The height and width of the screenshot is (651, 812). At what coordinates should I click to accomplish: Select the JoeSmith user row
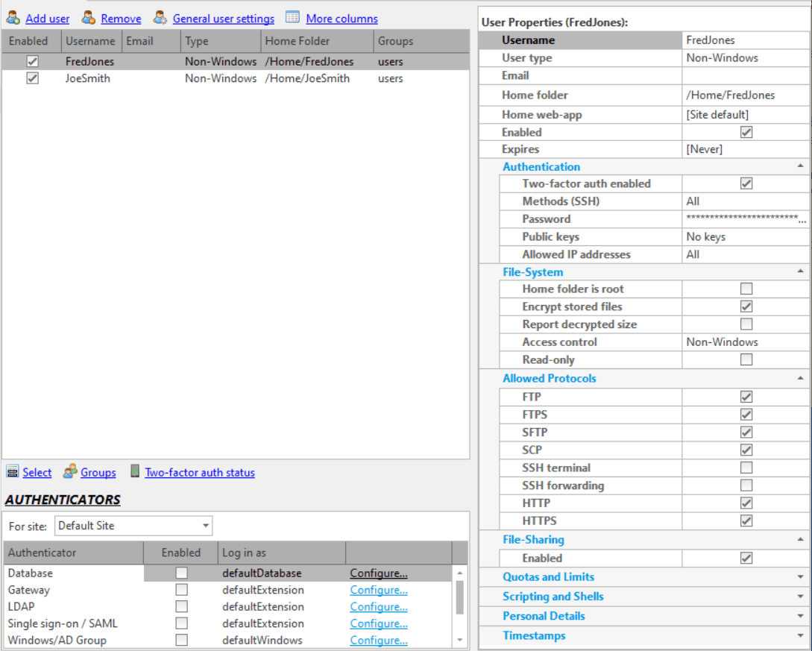[236, 78]
